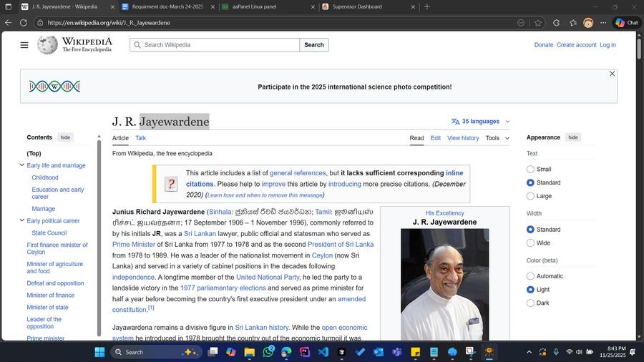Switch to the Talk tab
Viewport: 644px width, 362px height.
click(x=140, y=138)
